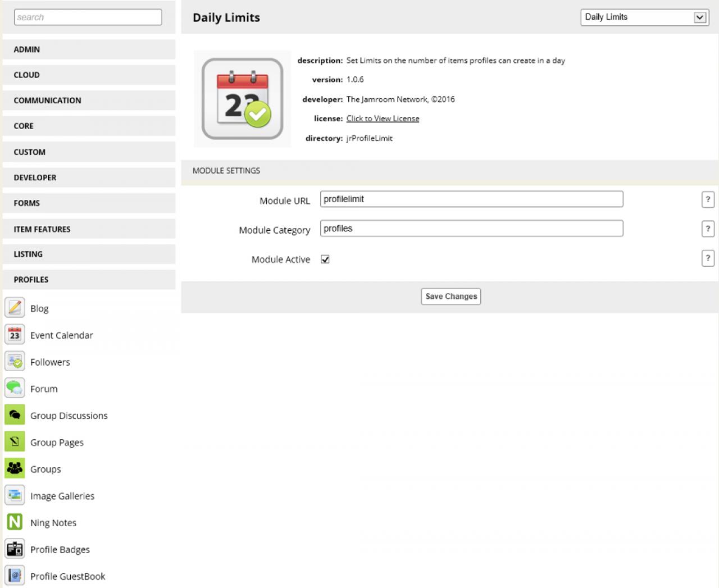The image size is (719, 588).
Task: Expand the CUSTOM category
Action: (89, 152)
